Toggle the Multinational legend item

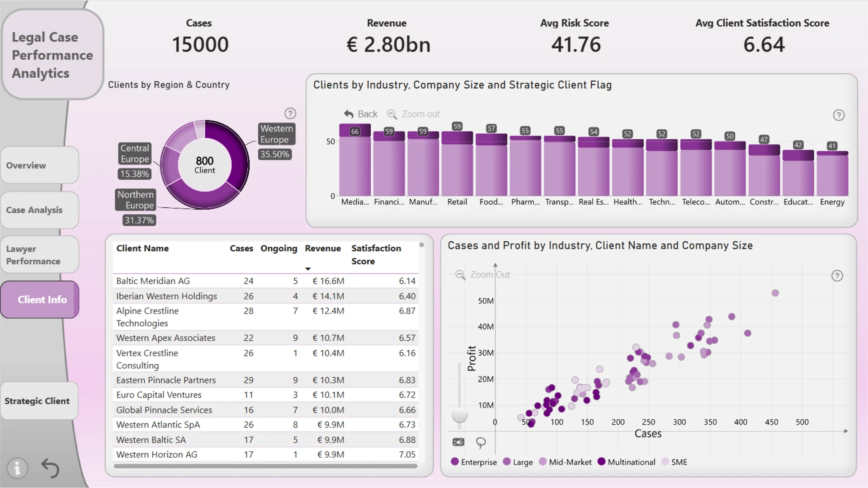coord(626,462)
